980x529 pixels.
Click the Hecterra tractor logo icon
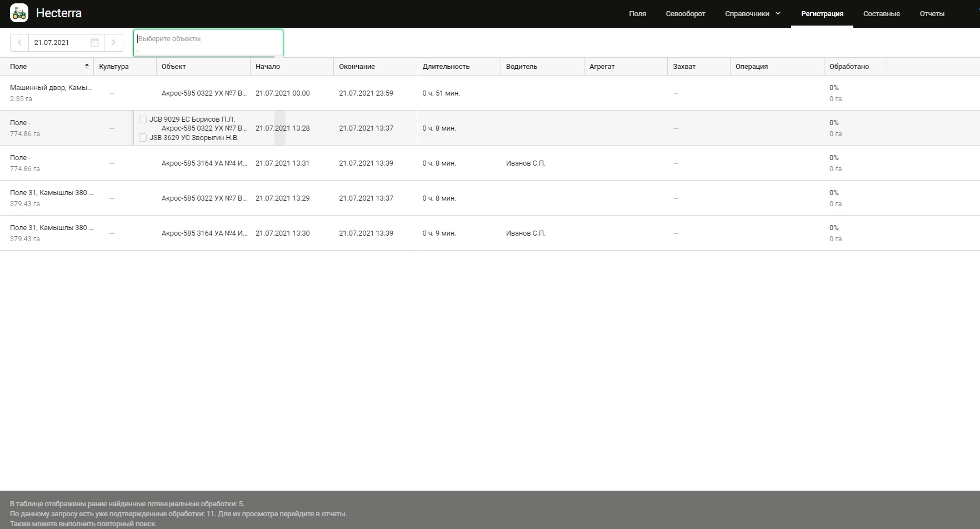coord(19,13)
